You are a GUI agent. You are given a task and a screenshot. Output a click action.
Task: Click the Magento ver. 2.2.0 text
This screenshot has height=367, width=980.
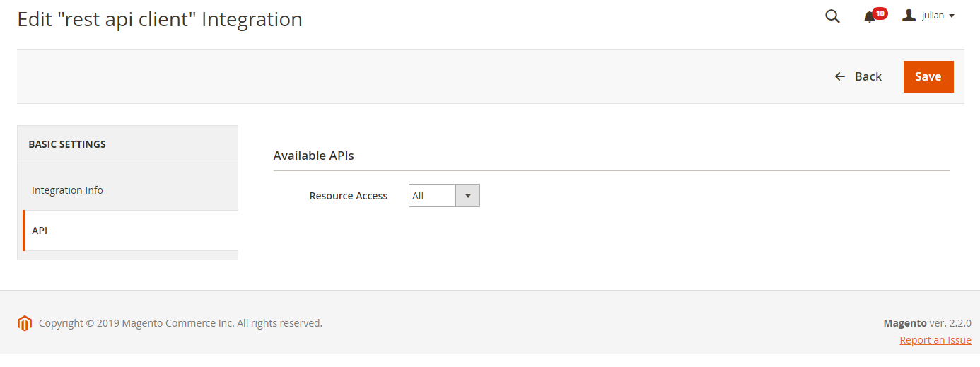click(x=927, y=323)
